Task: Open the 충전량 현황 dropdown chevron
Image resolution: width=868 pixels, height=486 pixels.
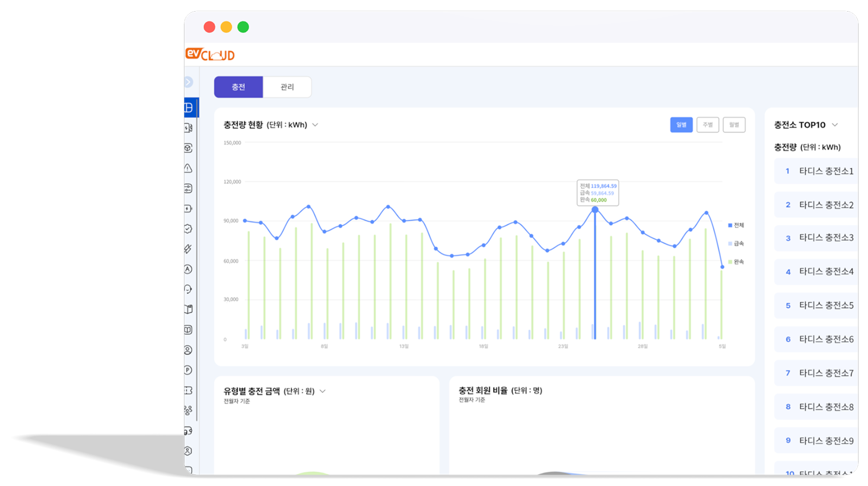Action: coord(315,125)
